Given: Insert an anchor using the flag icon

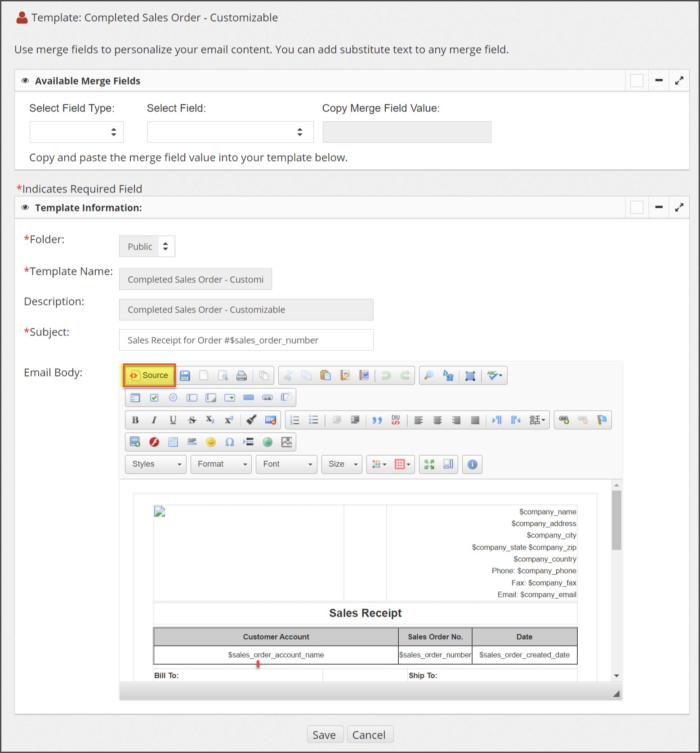Looking at the screenshot, I should pos(602,420).
